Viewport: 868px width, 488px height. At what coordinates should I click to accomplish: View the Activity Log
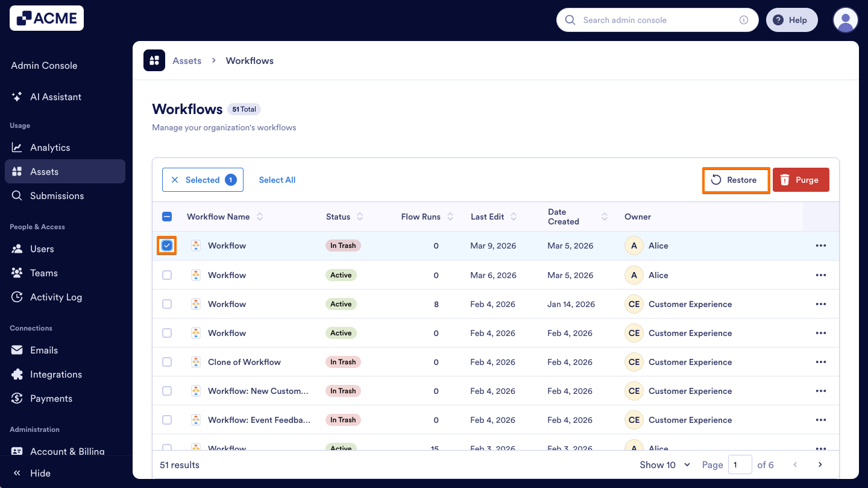pos(57,297)
